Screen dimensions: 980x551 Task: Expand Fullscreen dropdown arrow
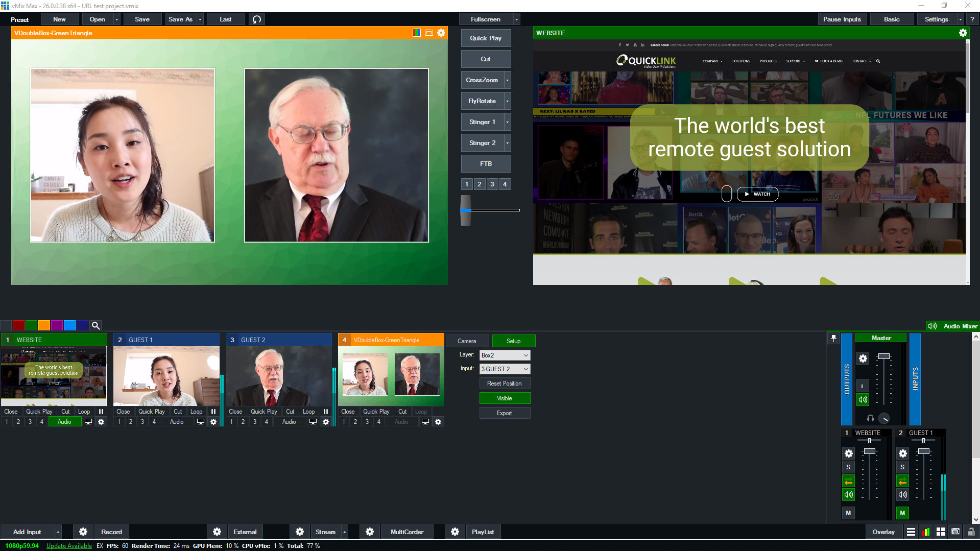[x=517, y=19]
